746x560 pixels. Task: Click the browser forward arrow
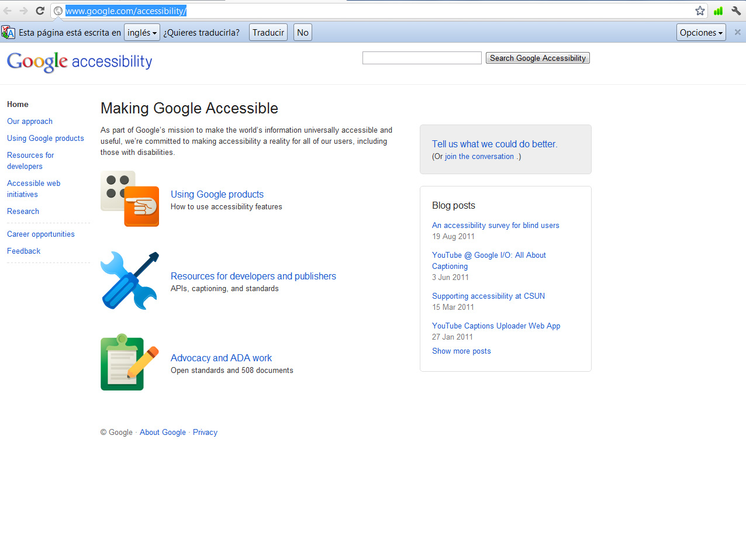coord(23,11)
